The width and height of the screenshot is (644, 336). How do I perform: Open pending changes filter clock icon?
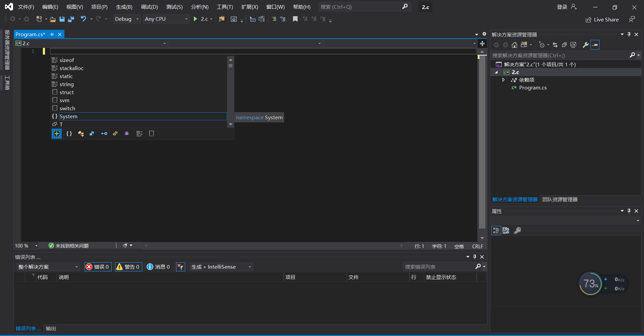542,45
